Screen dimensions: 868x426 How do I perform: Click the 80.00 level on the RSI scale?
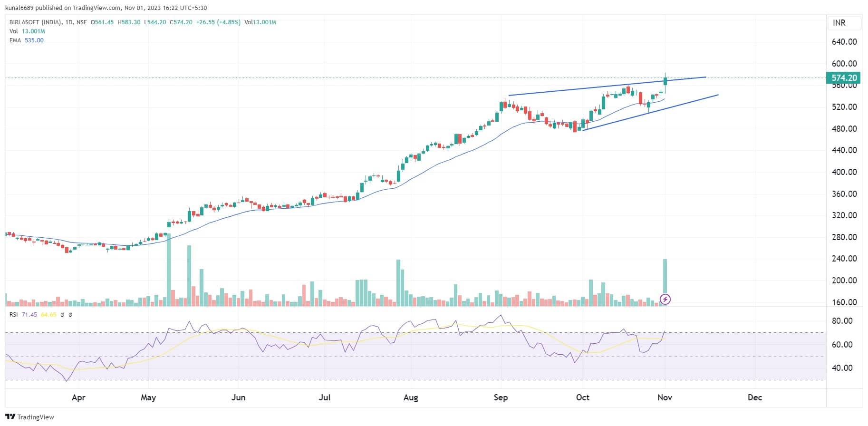842,321
